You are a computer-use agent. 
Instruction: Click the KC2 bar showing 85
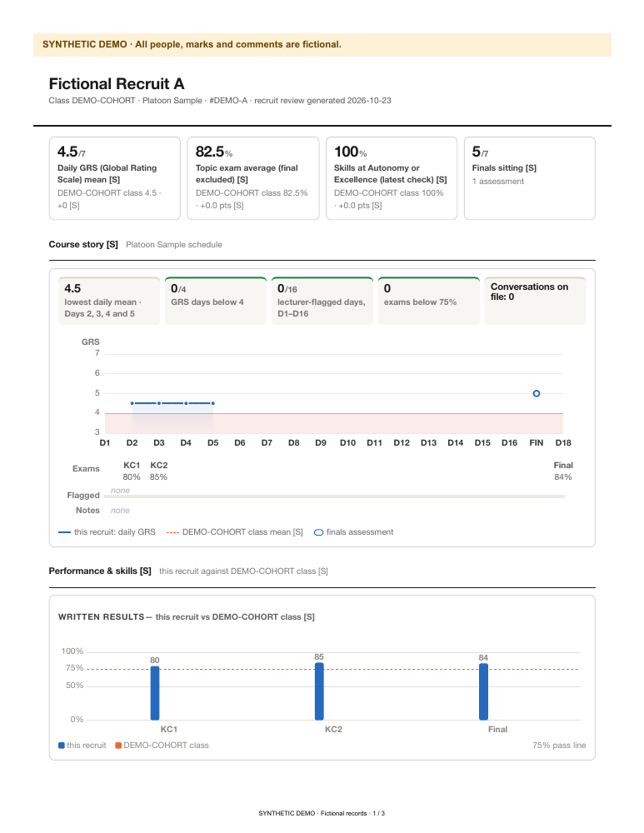tap(319, 691)
